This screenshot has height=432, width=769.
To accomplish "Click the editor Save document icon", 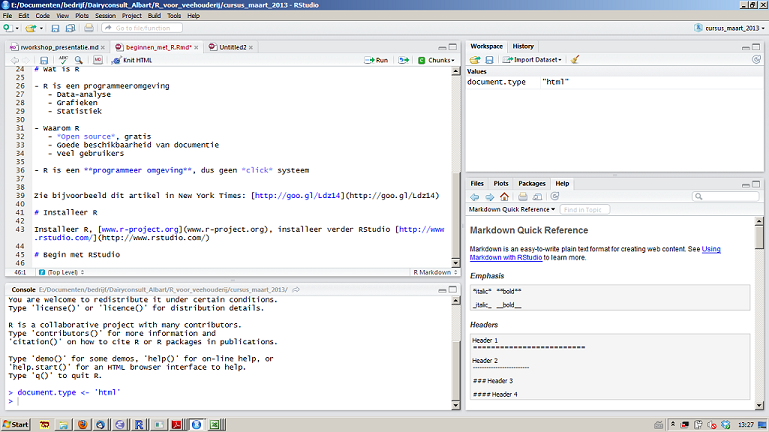I will pyautogui.click(x=44, y=60).
